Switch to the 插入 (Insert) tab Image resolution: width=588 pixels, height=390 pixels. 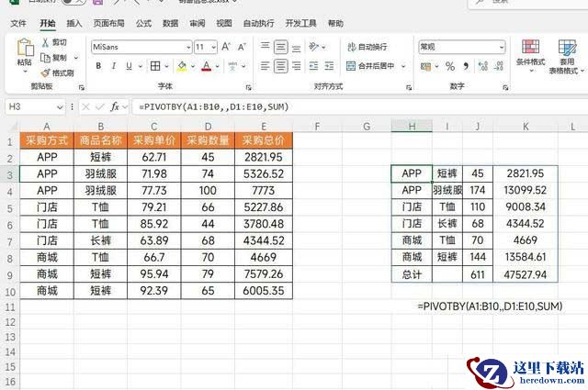pos(74,24)
